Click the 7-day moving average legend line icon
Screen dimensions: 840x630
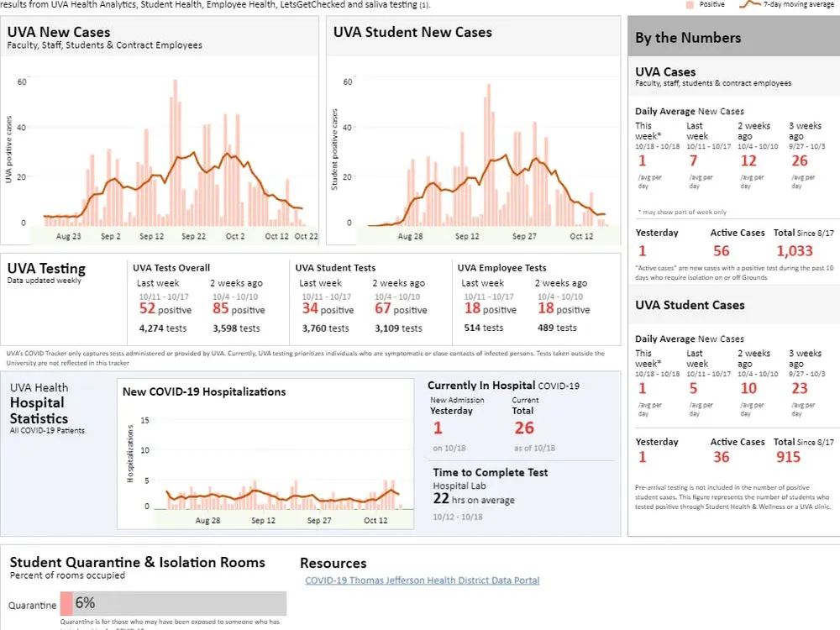coord(749,4)
